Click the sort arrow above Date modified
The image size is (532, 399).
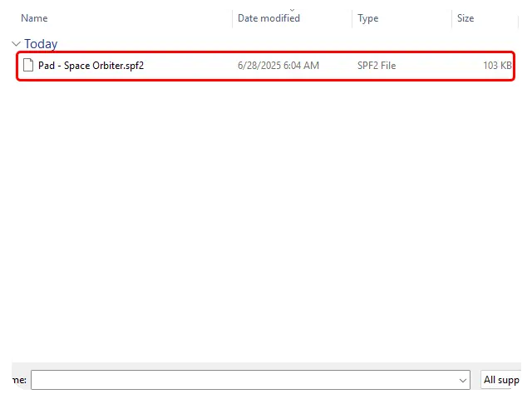coord(292,10)
